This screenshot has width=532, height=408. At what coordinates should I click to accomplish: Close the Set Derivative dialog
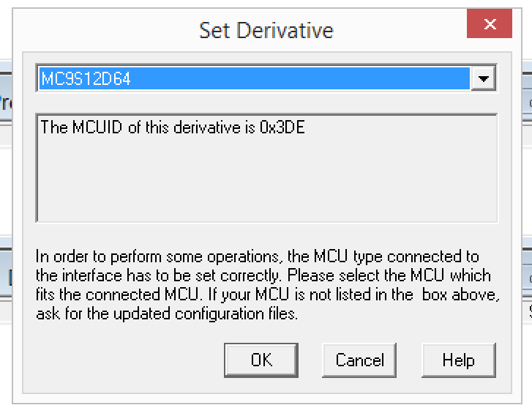click(490, 25)
